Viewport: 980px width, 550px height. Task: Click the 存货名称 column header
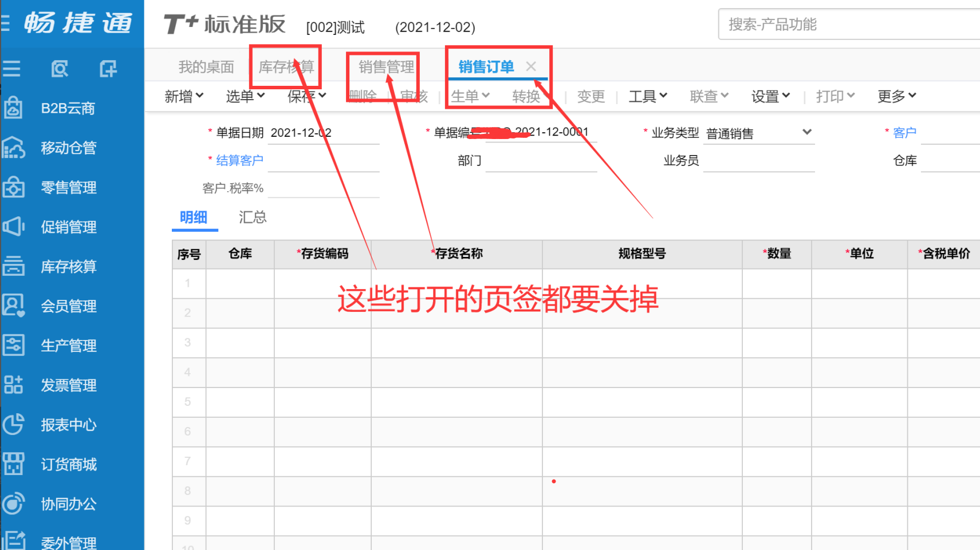(x=457, y=254)
